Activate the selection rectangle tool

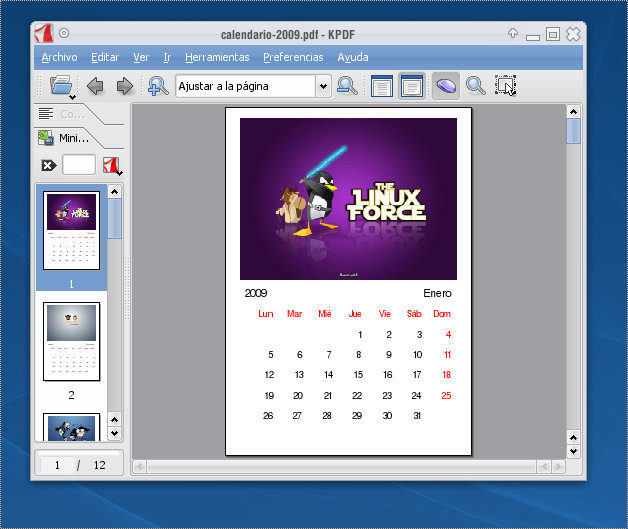pyautogui.click(x=506, y=86)
